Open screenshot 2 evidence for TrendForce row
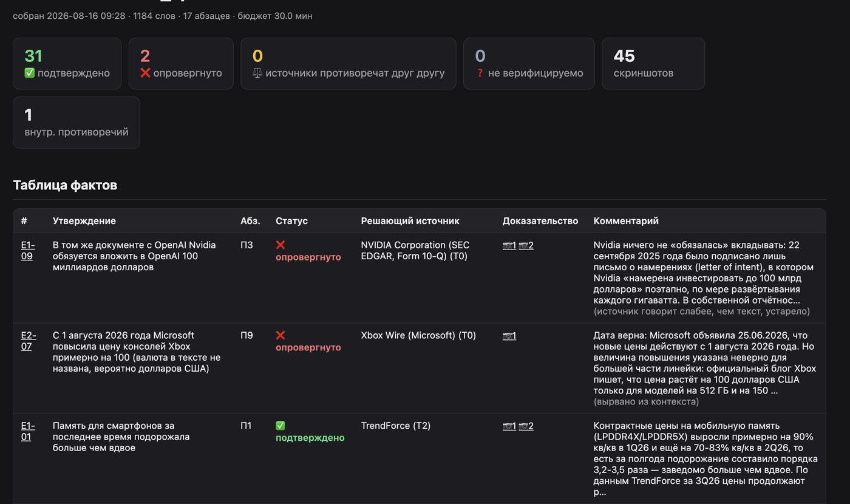The width and height of the screenshot is (850, 504). pyautogui.click(x=526, y=426)
